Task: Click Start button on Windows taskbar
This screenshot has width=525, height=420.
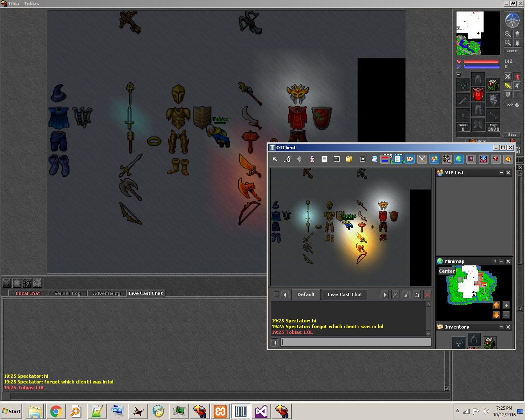Action: click(x=11, y=411)
